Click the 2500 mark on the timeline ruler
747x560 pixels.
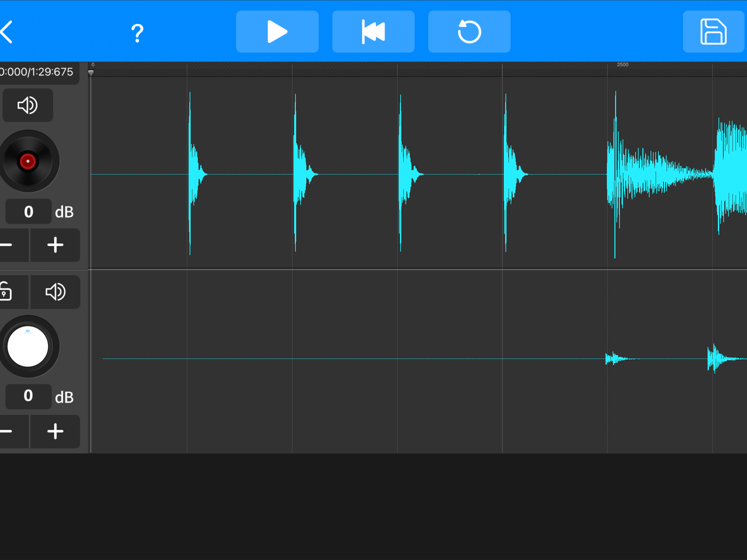point(622,65)
